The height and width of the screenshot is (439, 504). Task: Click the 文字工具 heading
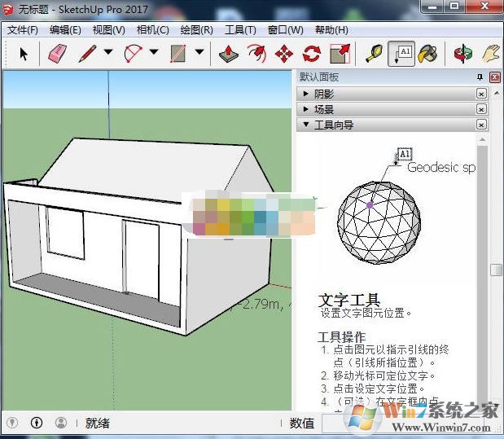(348, 300)
